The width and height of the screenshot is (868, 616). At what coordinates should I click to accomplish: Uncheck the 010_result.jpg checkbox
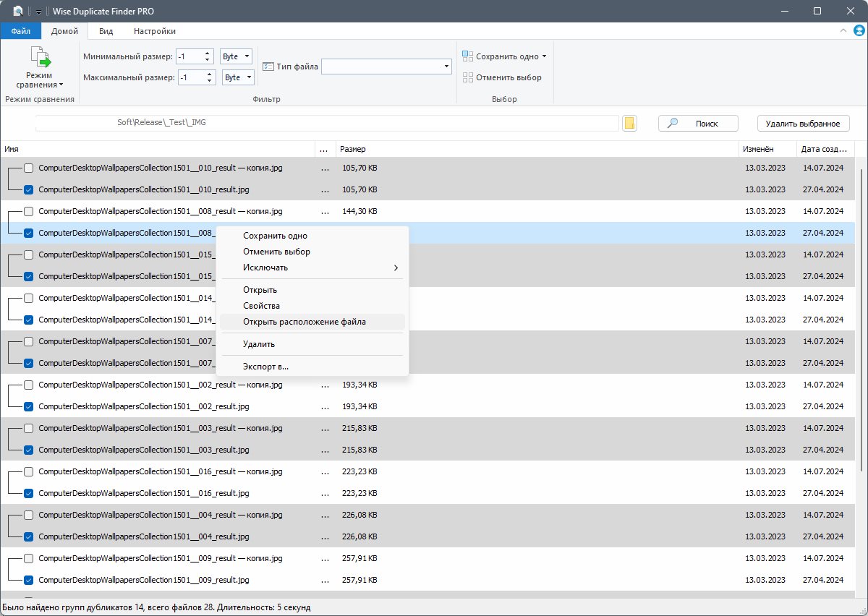[28, 189]
